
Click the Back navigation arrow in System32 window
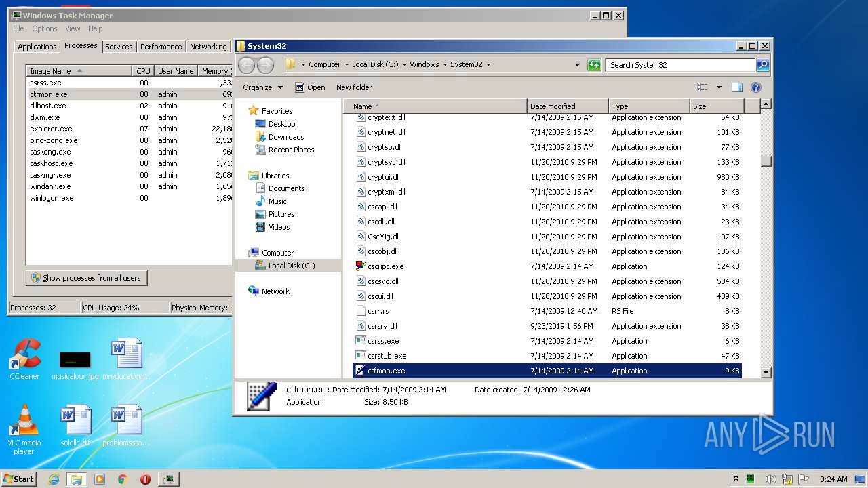pos(247,65)
